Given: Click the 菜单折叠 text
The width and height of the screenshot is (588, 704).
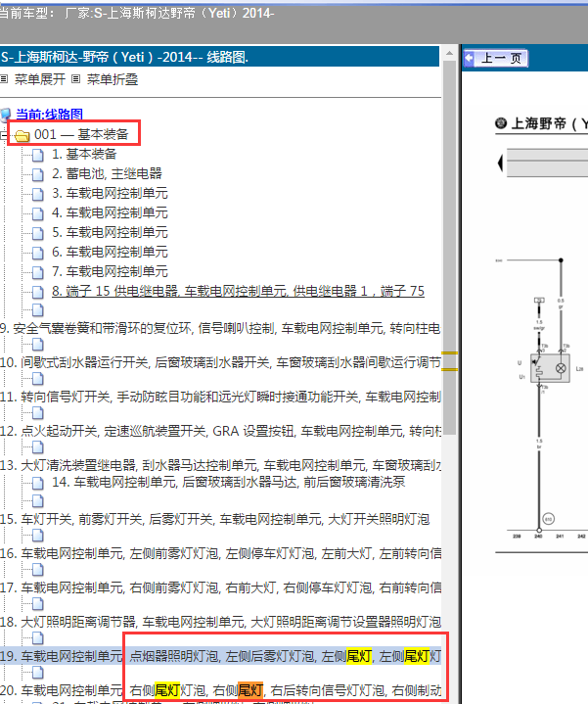Looking at the screenshot, I should tap(113, 79).
